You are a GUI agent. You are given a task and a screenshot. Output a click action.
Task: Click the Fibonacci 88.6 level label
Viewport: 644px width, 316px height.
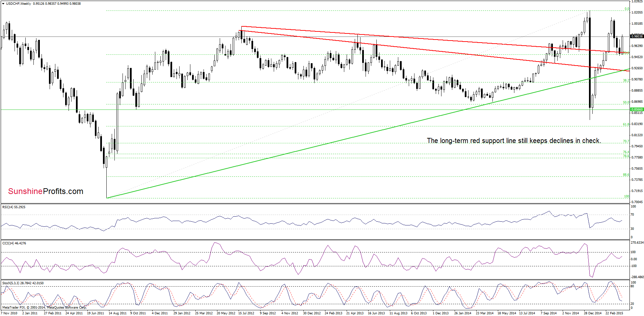(626, 175)
